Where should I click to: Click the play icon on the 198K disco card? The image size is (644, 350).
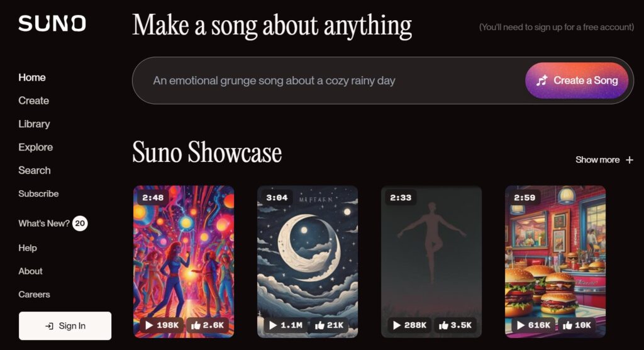pos(149,325)
